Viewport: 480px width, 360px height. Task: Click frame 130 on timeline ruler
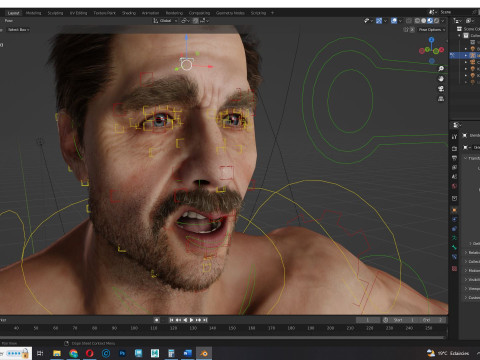click(193, 328)
